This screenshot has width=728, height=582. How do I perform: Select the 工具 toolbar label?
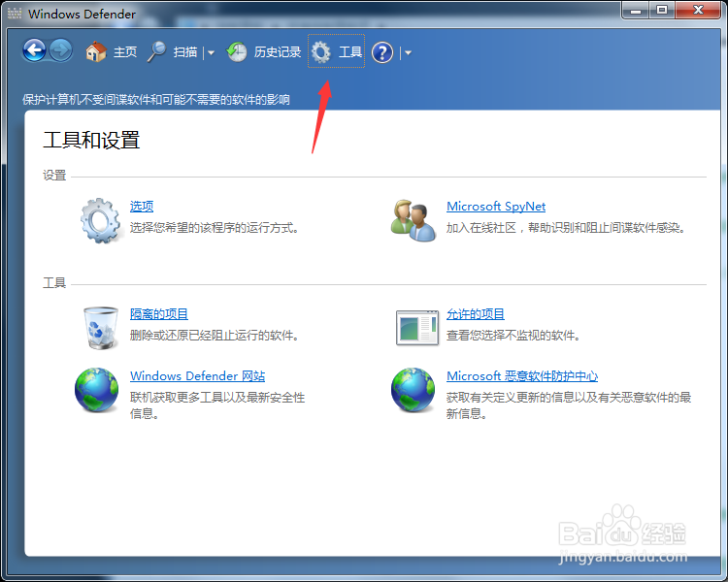[x=350, y=52]
